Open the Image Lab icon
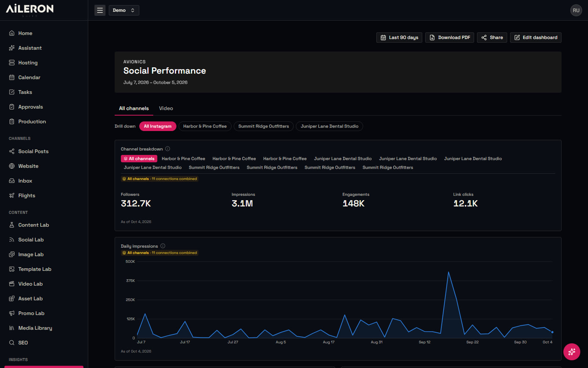The image size is (588, 368). tap(12, 254)
